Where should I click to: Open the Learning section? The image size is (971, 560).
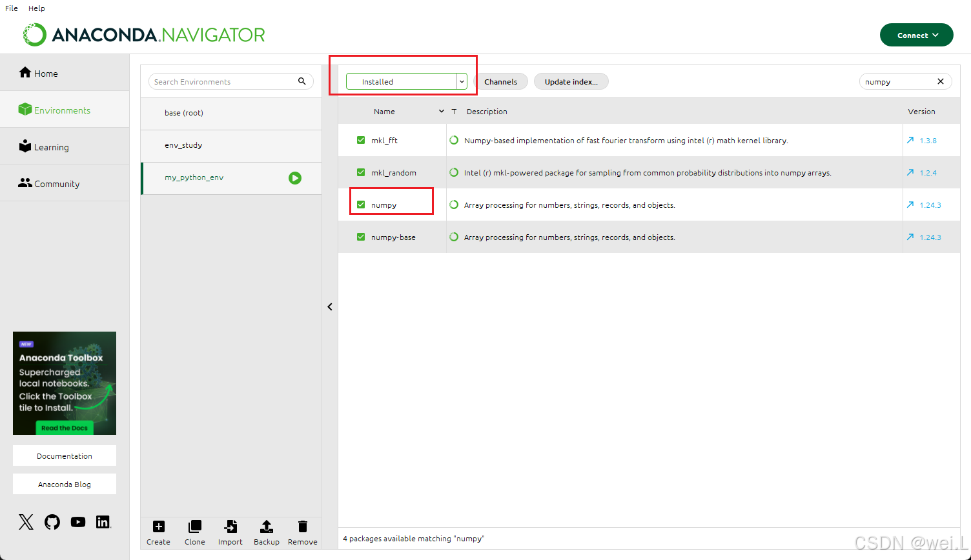65,146
